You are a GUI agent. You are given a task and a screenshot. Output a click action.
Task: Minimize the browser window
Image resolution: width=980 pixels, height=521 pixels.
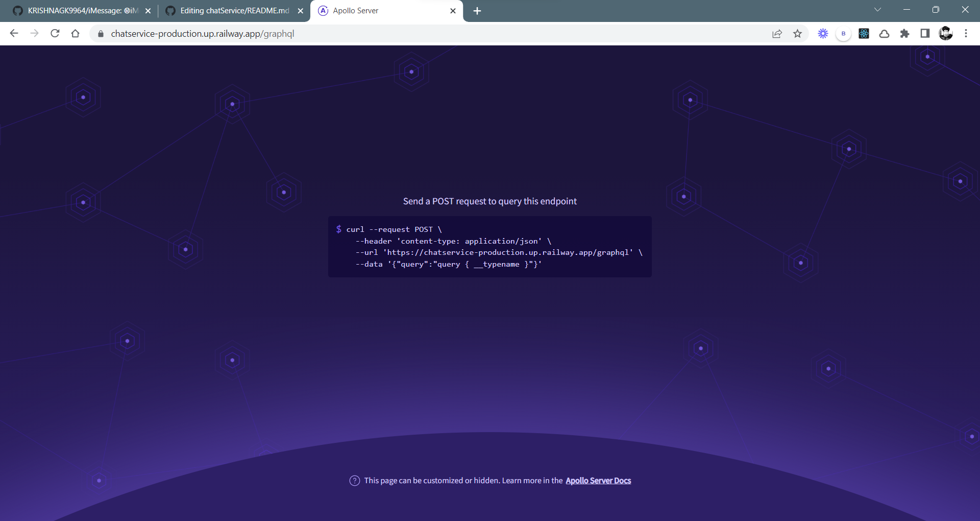click(x=906, y=10)
